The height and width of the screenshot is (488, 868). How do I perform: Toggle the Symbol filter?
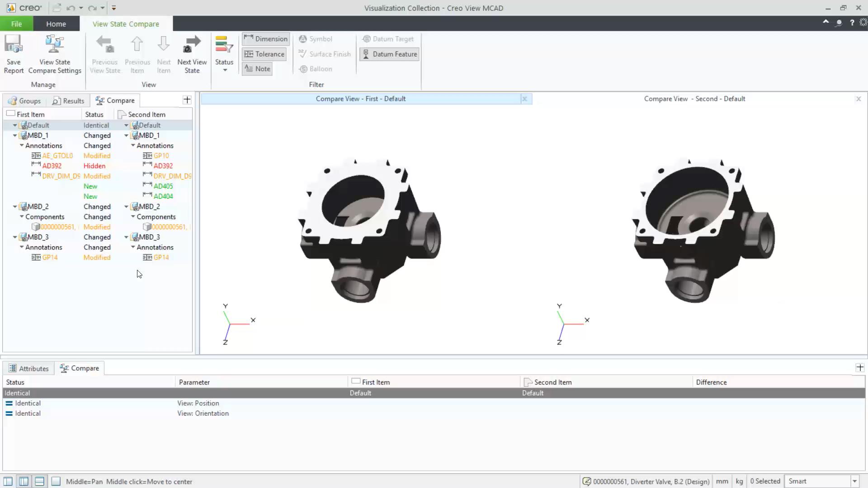click(x=316, y=39)
